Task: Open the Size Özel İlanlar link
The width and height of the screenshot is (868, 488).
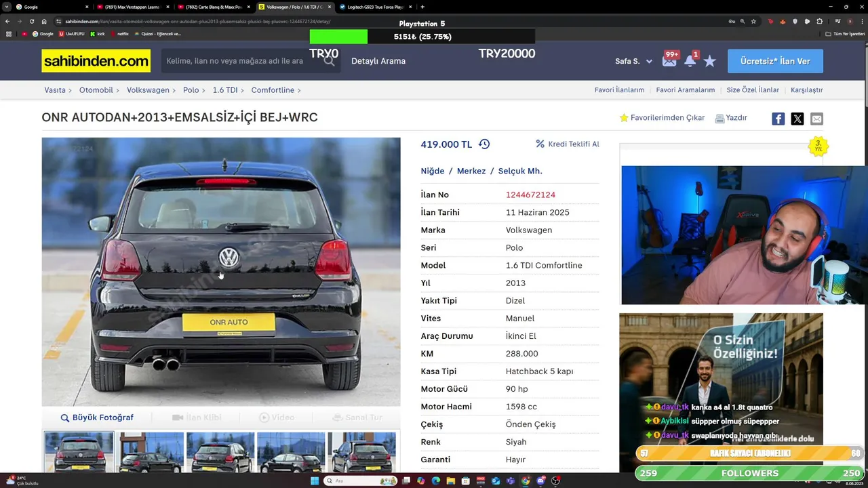Action: pyautogui.click(x=753, y=90)
